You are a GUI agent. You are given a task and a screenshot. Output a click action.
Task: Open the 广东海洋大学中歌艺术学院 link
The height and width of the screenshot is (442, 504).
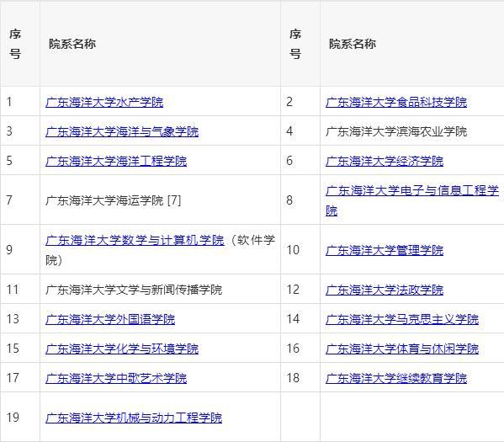point(116,378)
